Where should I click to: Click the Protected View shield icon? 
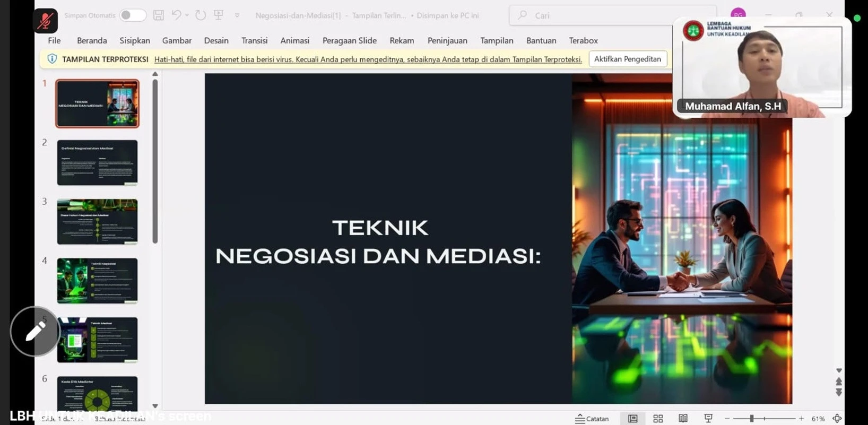[x=52, y=59]
